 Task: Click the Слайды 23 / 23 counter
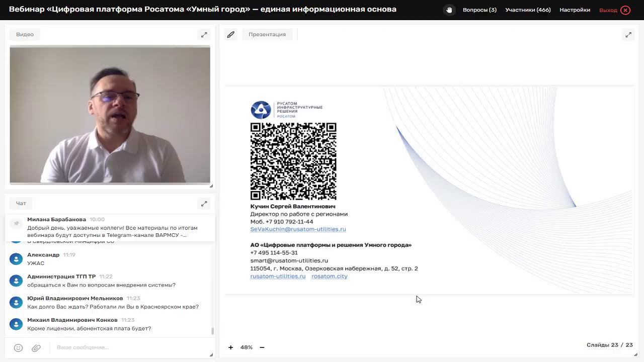609,345
